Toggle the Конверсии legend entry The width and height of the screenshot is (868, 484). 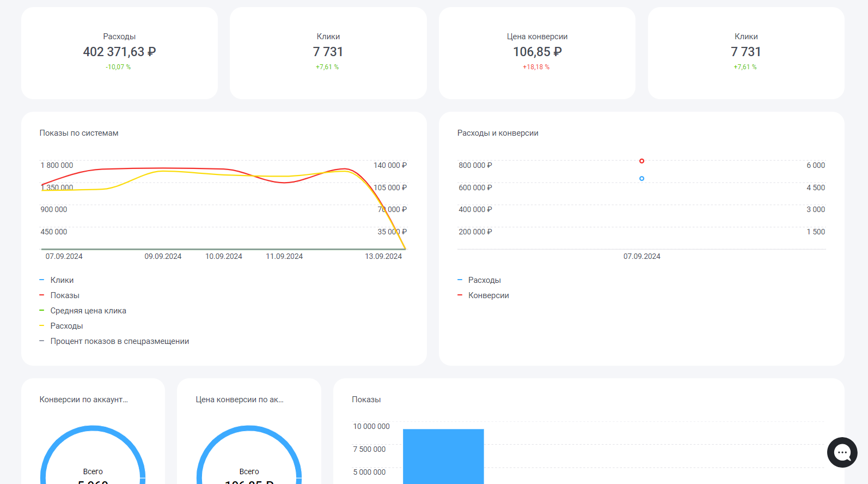click(484, 295)
